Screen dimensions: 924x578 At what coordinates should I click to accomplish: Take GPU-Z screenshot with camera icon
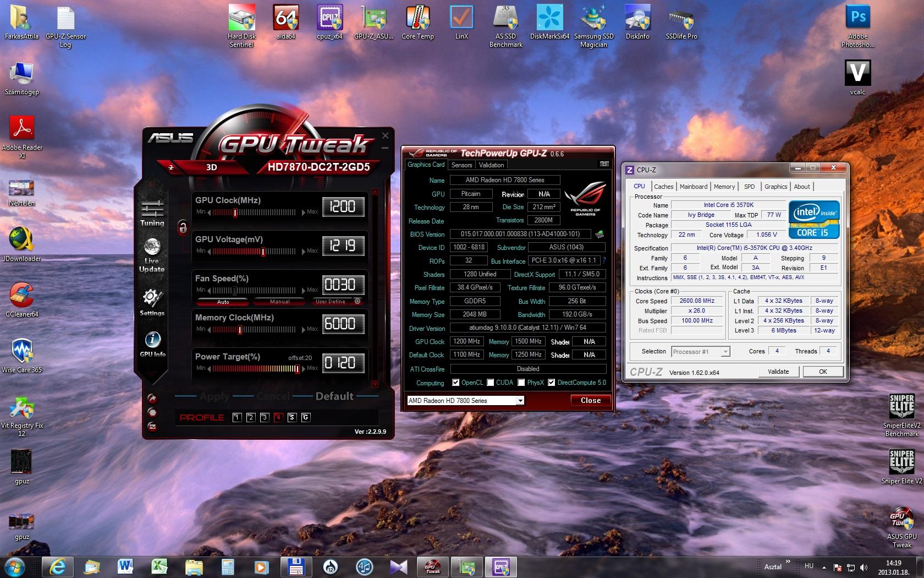(x=604, y=164)
